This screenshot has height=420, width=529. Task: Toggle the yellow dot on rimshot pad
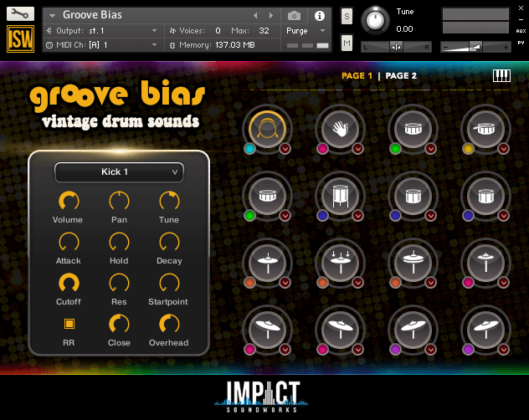click(468, 149)
